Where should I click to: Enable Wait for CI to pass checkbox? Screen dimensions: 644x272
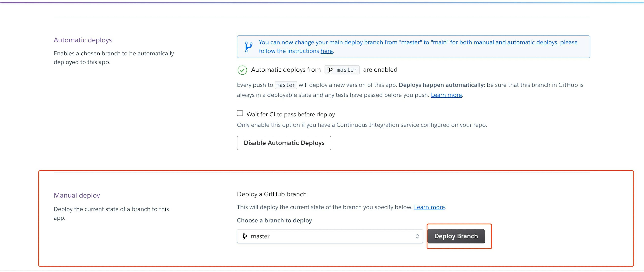pos(240,113)
